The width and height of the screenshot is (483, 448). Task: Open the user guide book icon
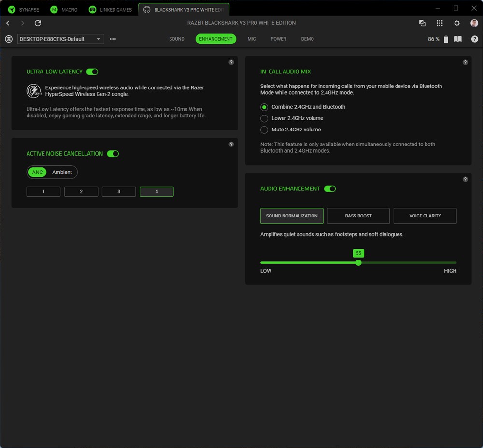point(458,39)
